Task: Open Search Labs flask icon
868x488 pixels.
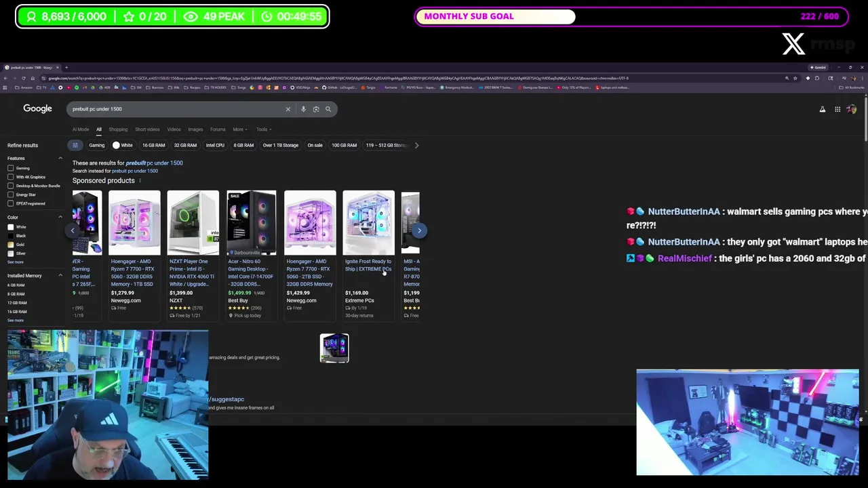Action: click(x=823, y=109)
